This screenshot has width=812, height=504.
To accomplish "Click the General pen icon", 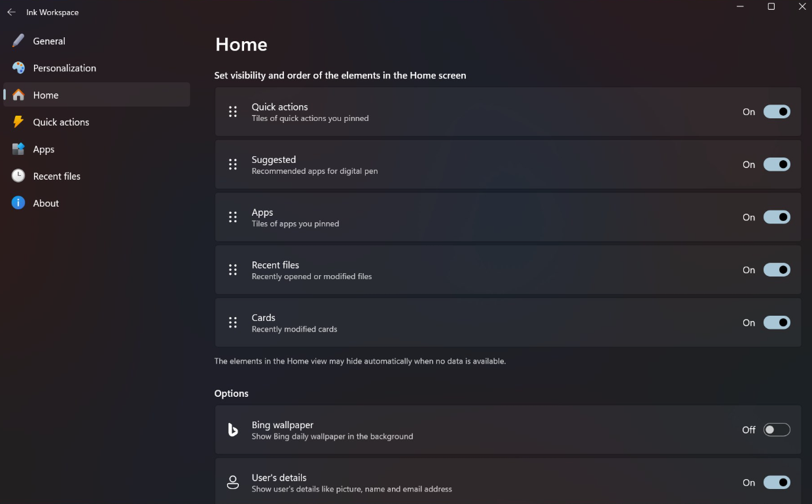I will point(18,41).
